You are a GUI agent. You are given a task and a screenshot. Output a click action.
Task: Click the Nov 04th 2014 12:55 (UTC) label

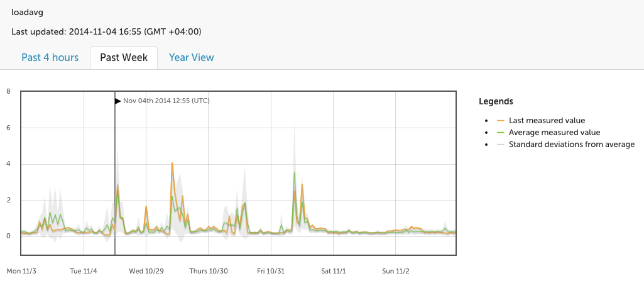(166, 101)
